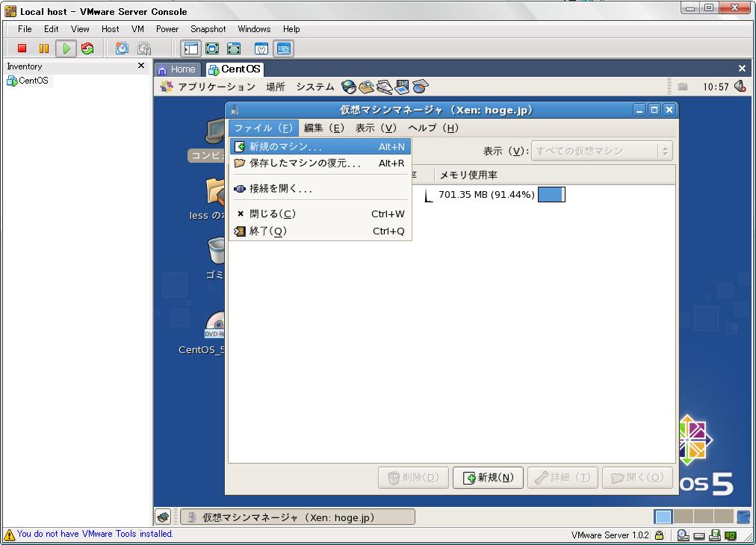
Task: Stop the virtual machine with the red Power Off button
Action: pyautogui.click(x=22, y=49)
